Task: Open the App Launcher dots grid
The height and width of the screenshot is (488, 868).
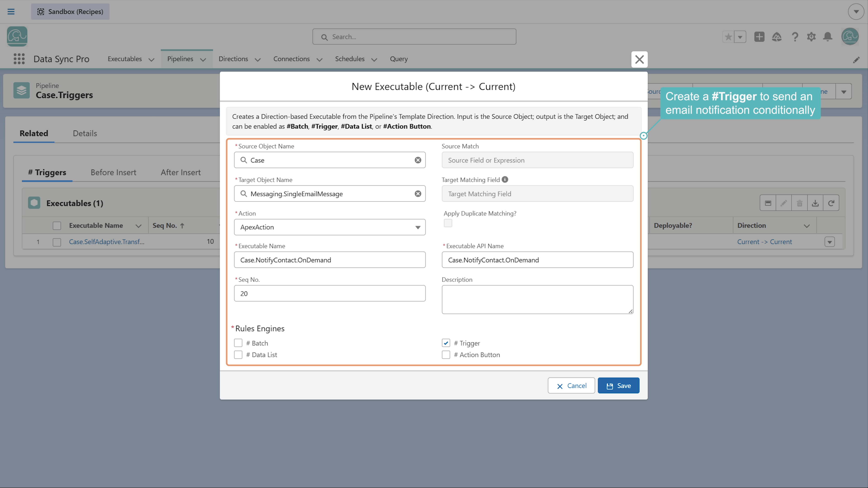Action: click(x=19, y=59)
